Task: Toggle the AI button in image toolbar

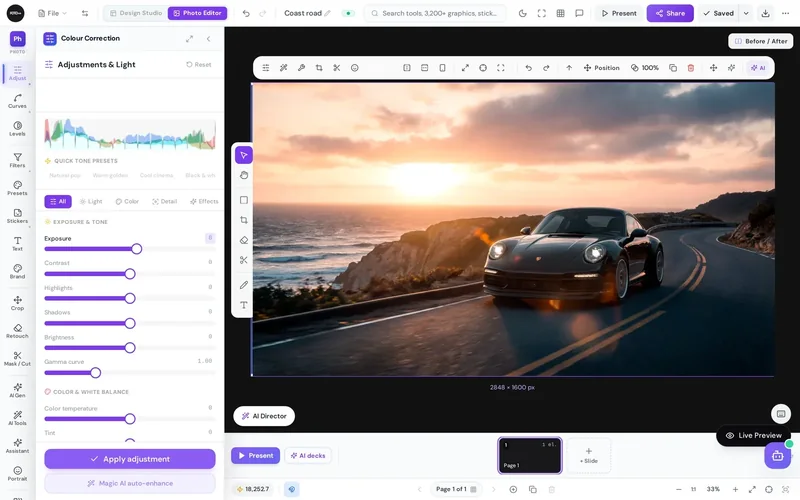Action: (758, 68)
